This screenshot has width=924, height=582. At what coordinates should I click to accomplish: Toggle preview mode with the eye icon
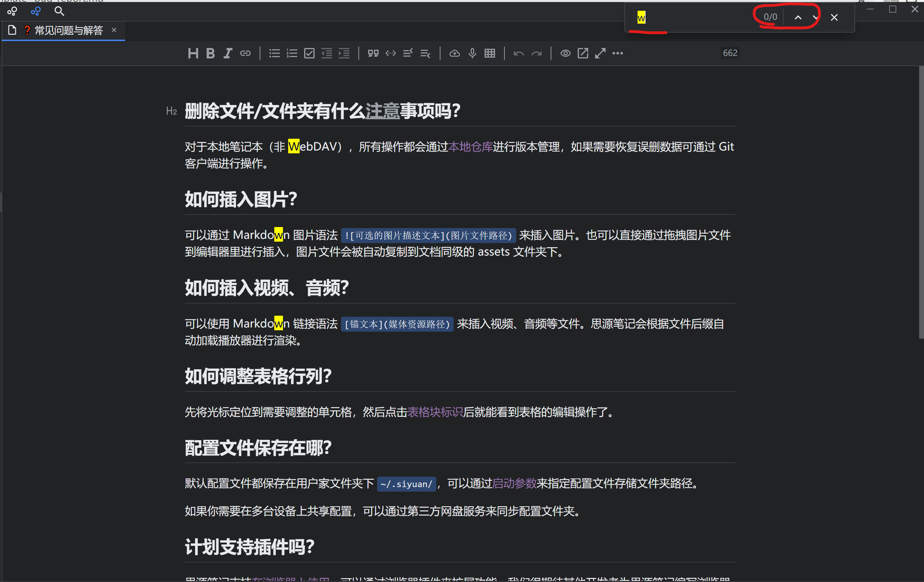[565, 53]
